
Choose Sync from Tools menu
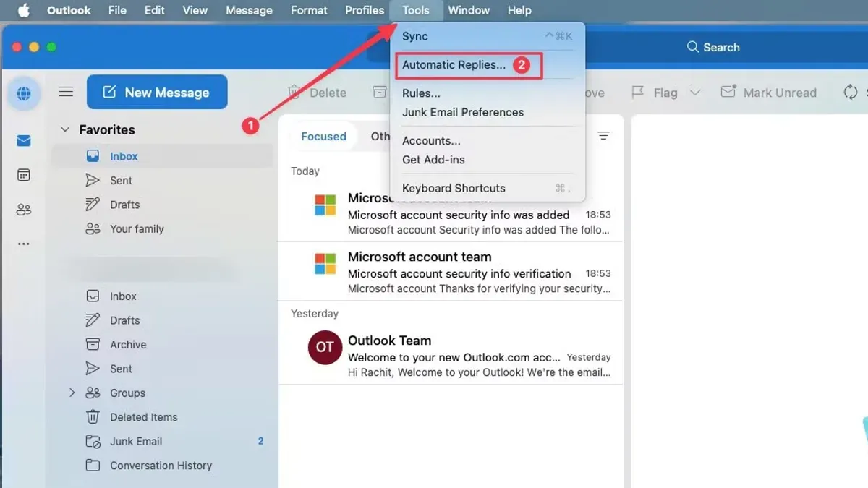point(488,36)
